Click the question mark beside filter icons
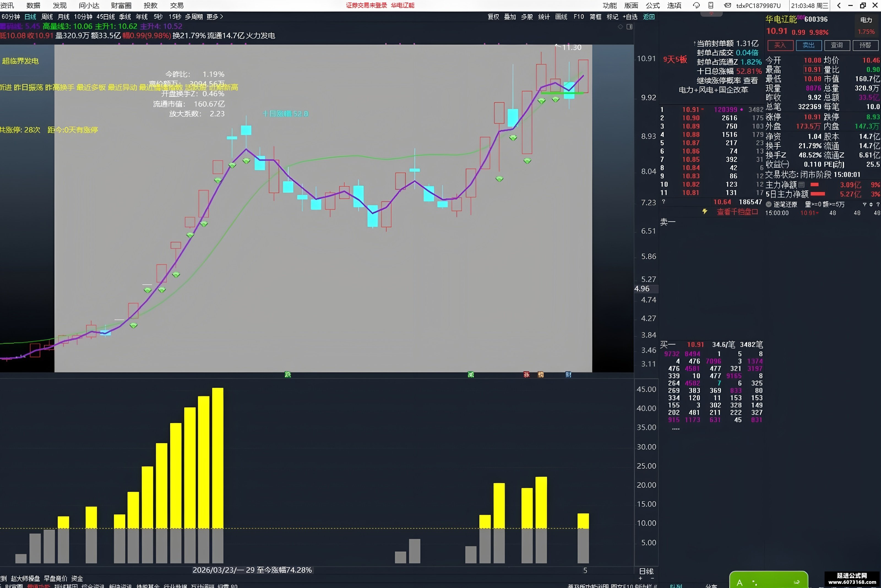Viewport: 881px width, 588px height. click(878, 204)
